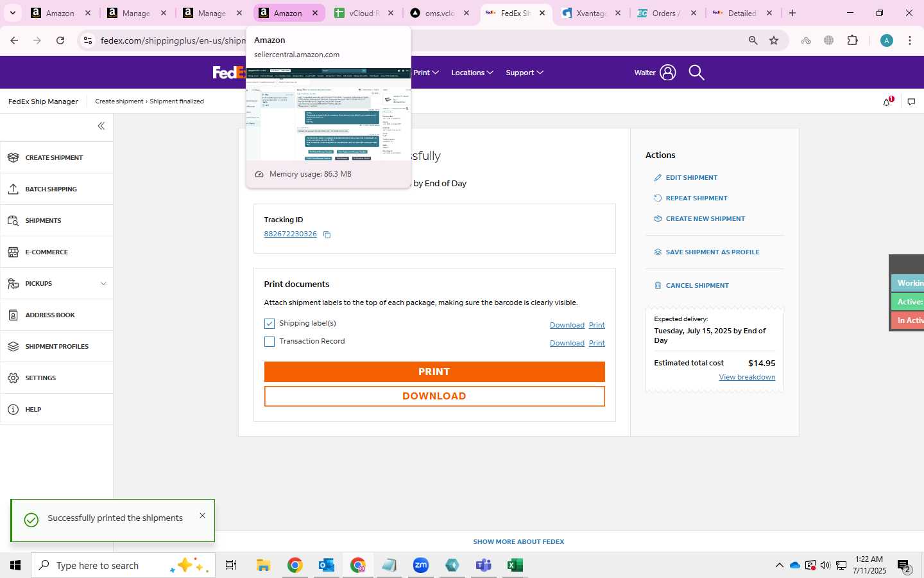
Task: Open Chrome profile avatar A
Action: pos(887,40)
